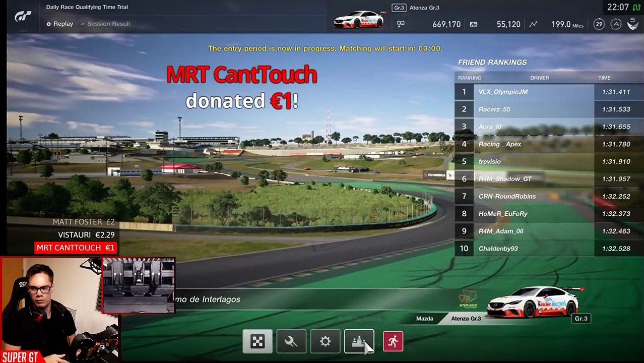Click the 1:31.411 lap time
Screen dimensions: 644x363
pyautogui.click(x=616, y=92)
